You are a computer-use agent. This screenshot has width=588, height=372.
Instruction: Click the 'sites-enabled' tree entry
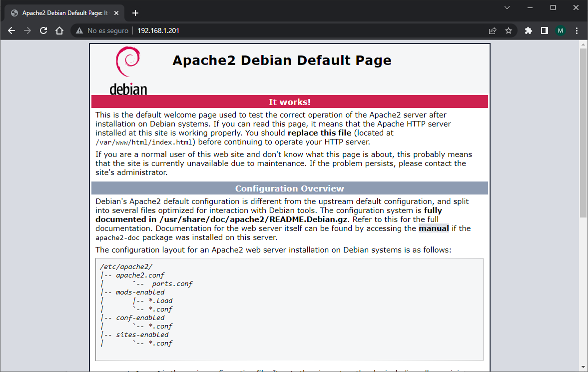point(142,334)
